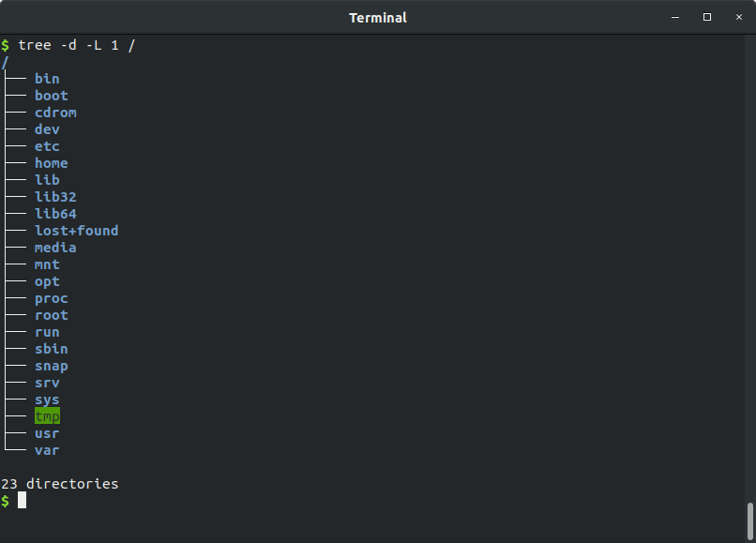Select the cdrom directory entry
The height and width of the screenshot is (543, 756).
coord(55,113)
